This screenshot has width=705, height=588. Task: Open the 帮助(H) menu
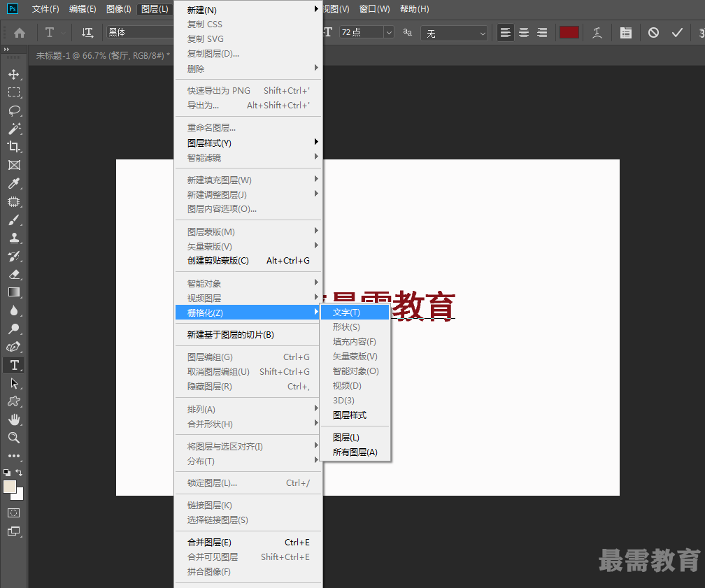point(415,9)
